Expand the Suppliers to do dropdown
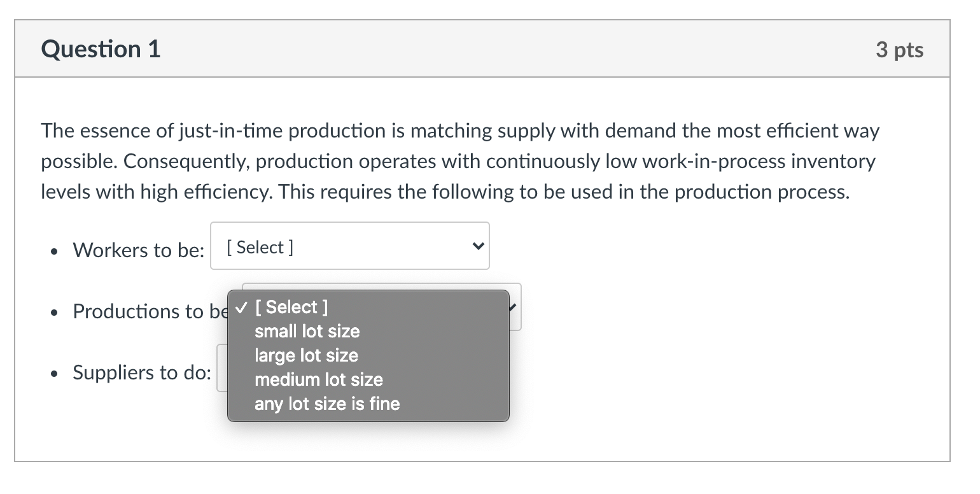The image size is (980, 494). 221,369
